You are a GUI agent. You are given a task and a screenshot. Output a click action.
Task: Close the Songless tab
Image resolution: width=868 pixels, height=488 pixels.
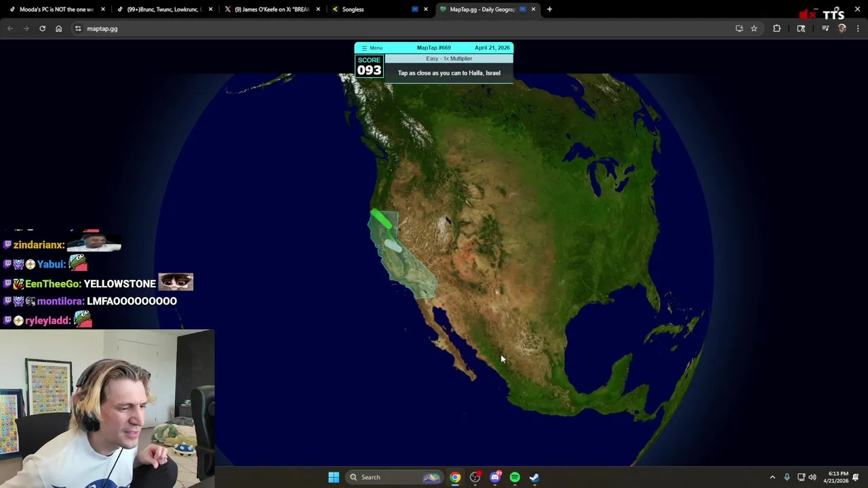[x=425, y=9]
